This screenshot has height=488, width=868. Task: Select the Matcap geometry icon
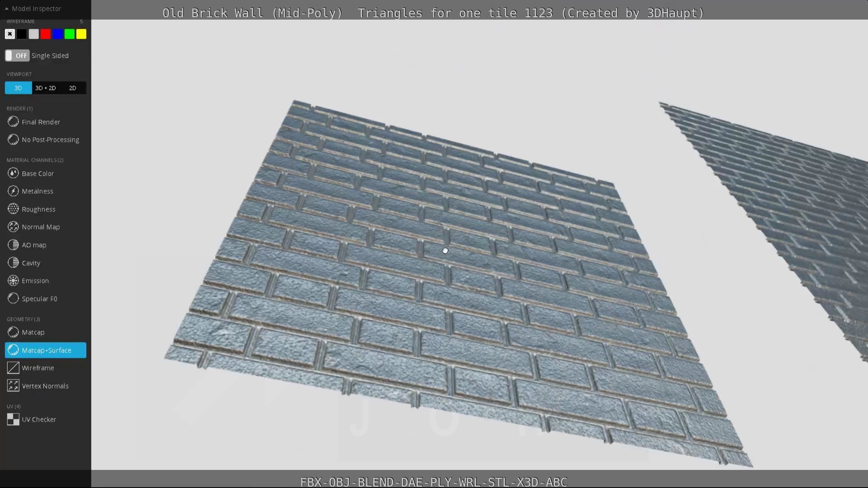[13, 332]
